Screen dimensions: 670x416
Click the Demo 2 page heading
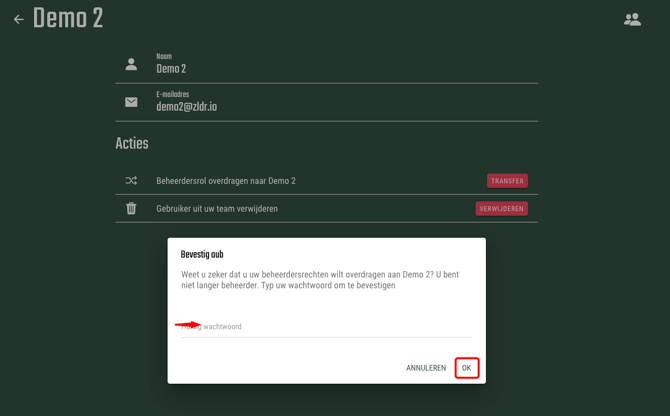click(x=68, y=18)
